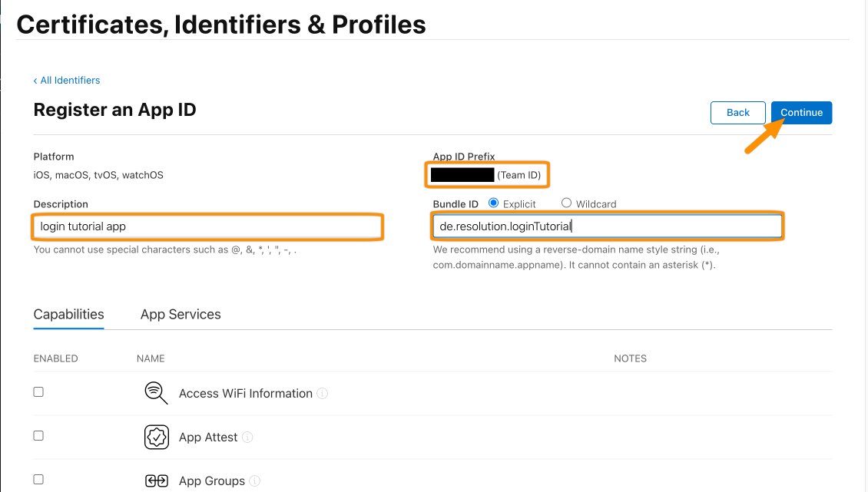Open info tooltip beside App Attest
Viewport: 868px width, 492px height.
[247, 438]
